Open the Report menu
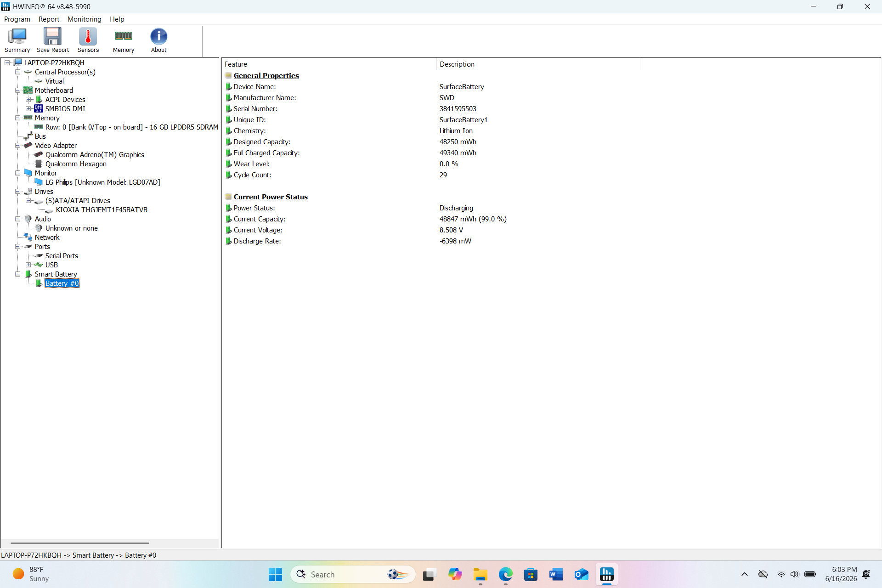This screenshot has width=882, height=588. [x=49, y=19]
